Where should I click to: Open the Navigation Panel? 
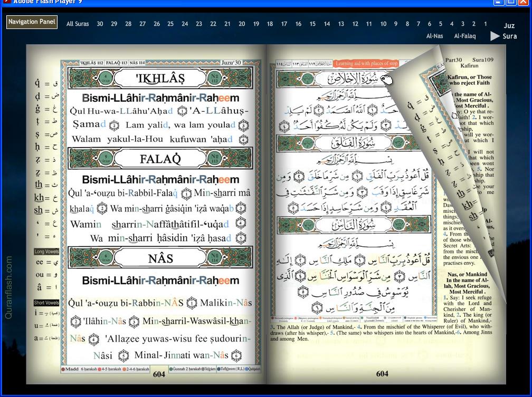tap(32, 22)
